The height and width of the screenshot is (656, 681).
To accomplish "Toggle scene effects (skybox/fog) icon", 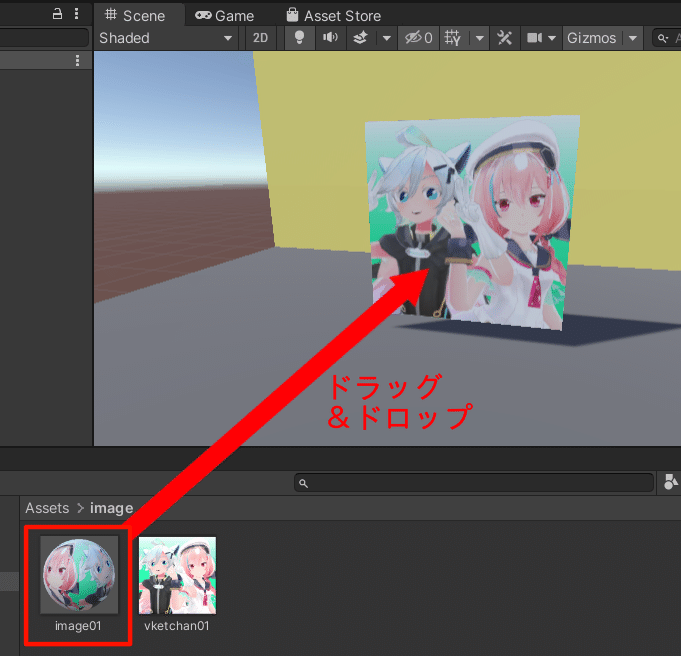I will [360, 38].
